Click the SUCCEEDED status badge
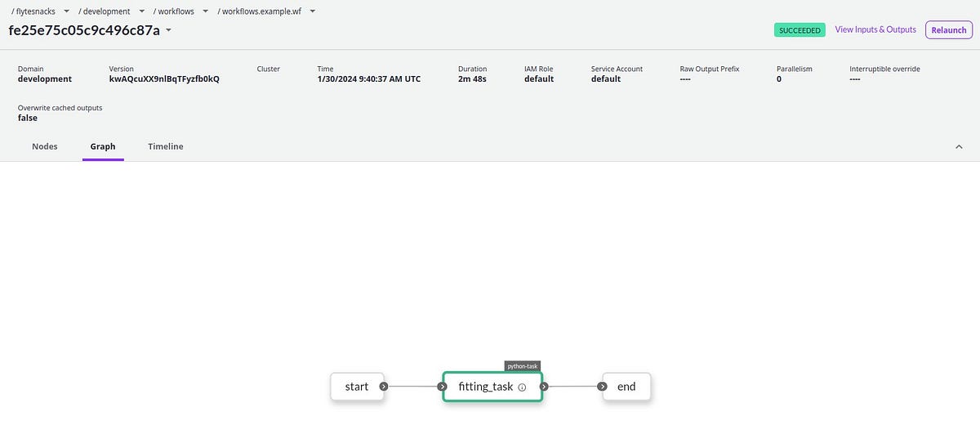This screenshot has width=980, height=430. point(800,30)
